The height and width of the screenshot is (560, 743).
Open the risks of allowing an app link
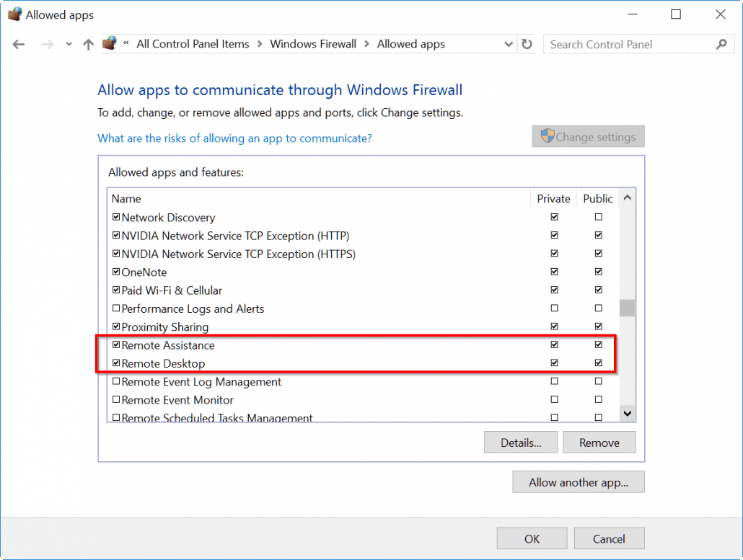coord(234,138)
